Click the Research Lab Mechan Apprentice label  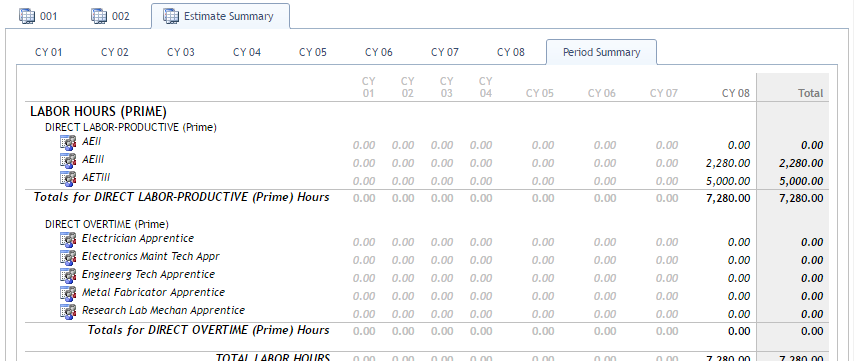click(163, 310)
